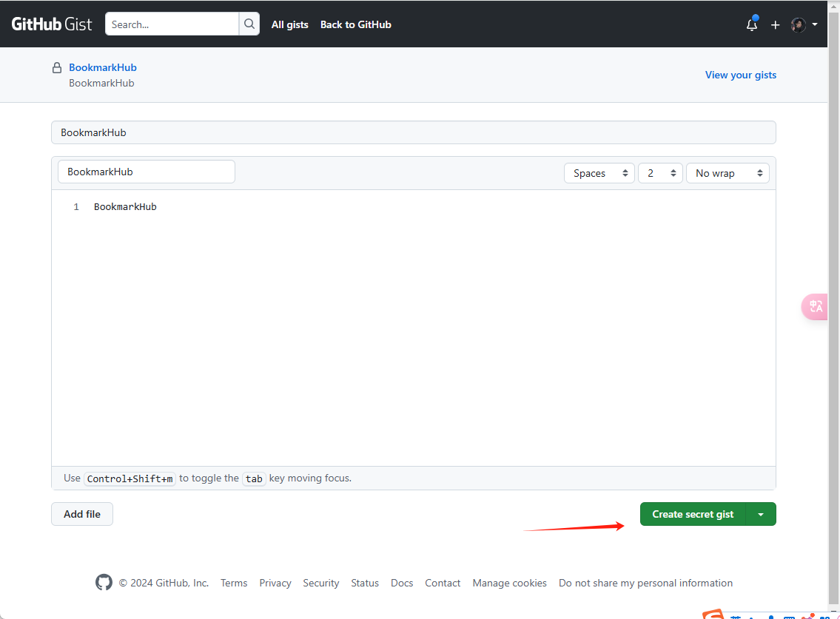Click Do not share my personal information
The image size is (840, 619).
[x=645, y=583]
